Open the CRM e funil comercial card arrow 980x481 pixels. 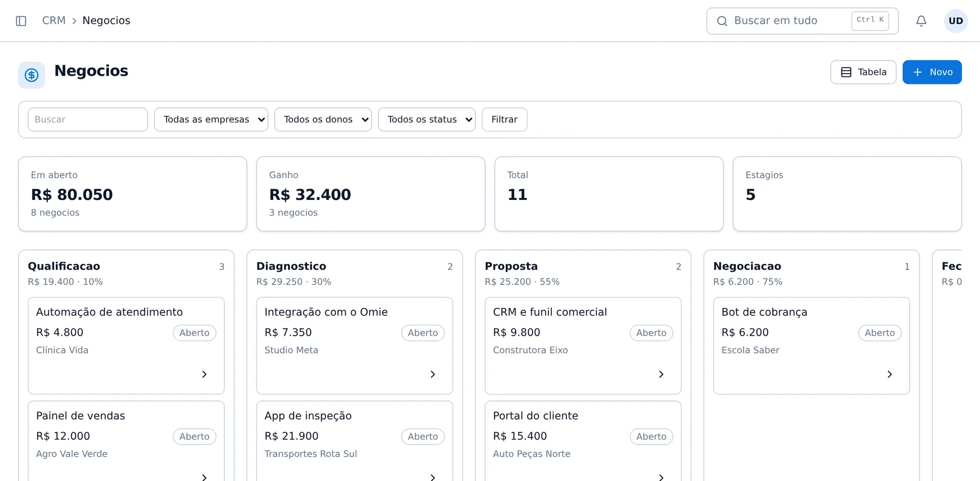click(661, 374)
